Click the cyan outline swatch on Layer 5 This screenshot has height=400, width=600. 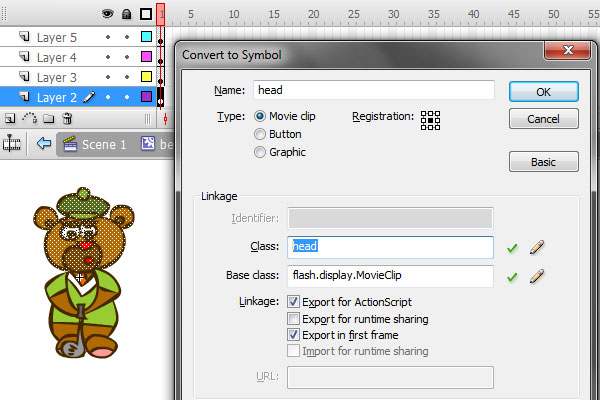pos(146,37)
